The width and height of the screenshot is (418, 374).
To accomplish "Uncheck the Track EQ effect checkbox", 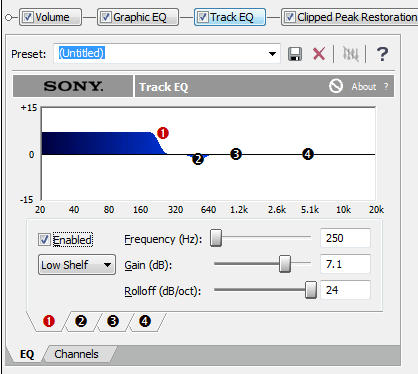I will pyautogui.click(x=203, y=17).
